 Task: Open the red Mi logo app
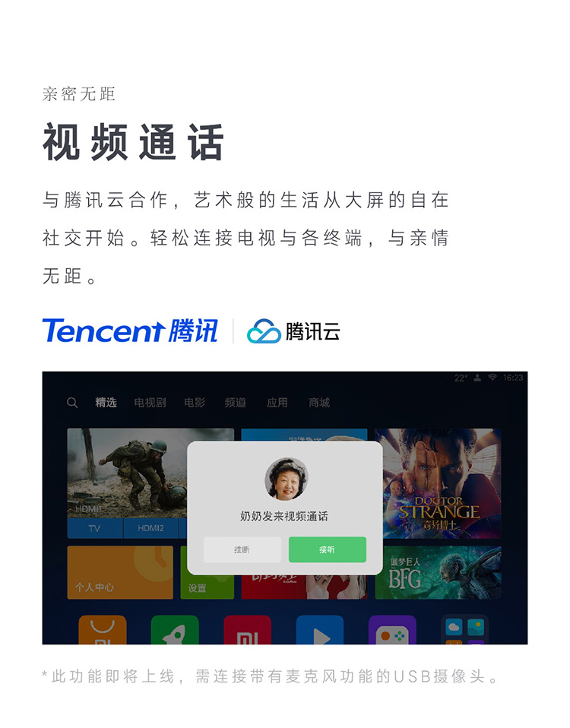pos(248,630)
